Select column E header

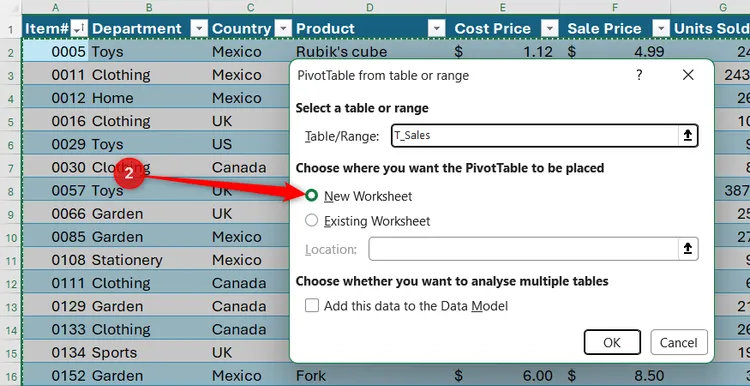(x=503, y=7)
